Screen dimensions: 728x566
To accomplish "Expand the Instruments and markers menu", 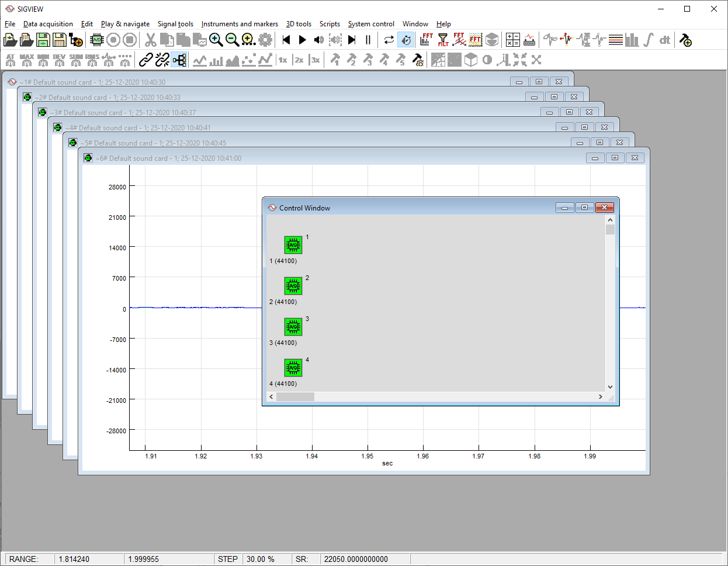I will (240, 24).
